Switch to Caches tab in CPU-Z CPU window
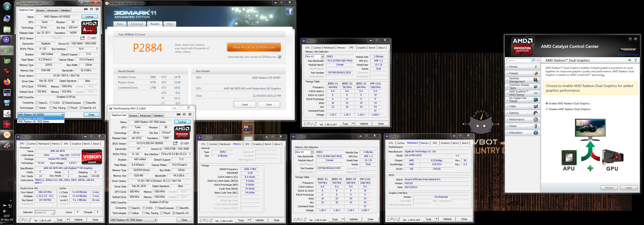The image size is (644, 225). (32, 144)
